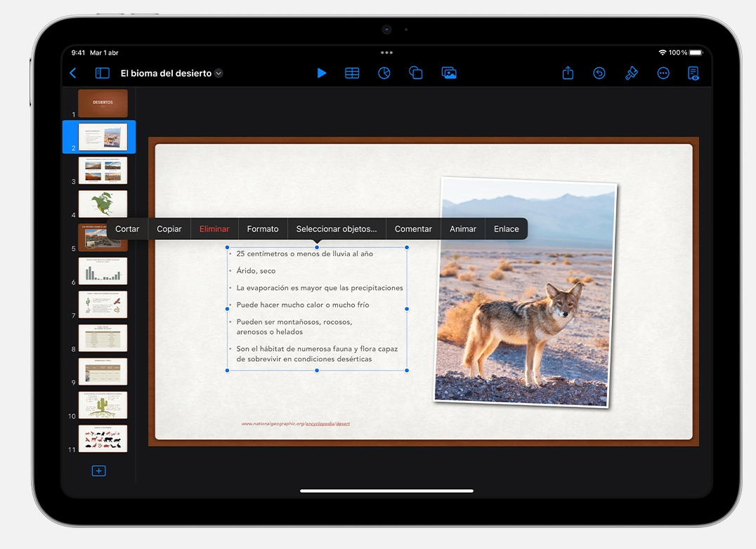Image resolution: width=756 pixels, height=549 pixels.
Task: Select slide 11 thumbnail with animal silhouettes
Action: [x=103, y=438]
